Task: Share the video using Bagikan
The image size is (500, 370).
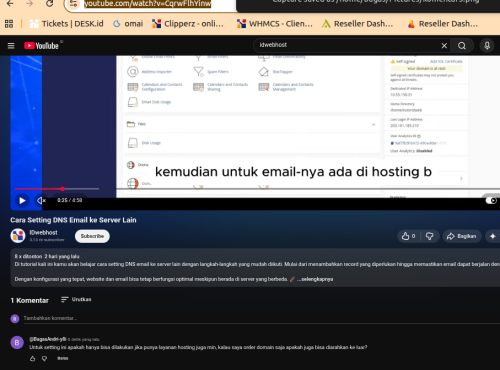Action: (x=462, y=236)
